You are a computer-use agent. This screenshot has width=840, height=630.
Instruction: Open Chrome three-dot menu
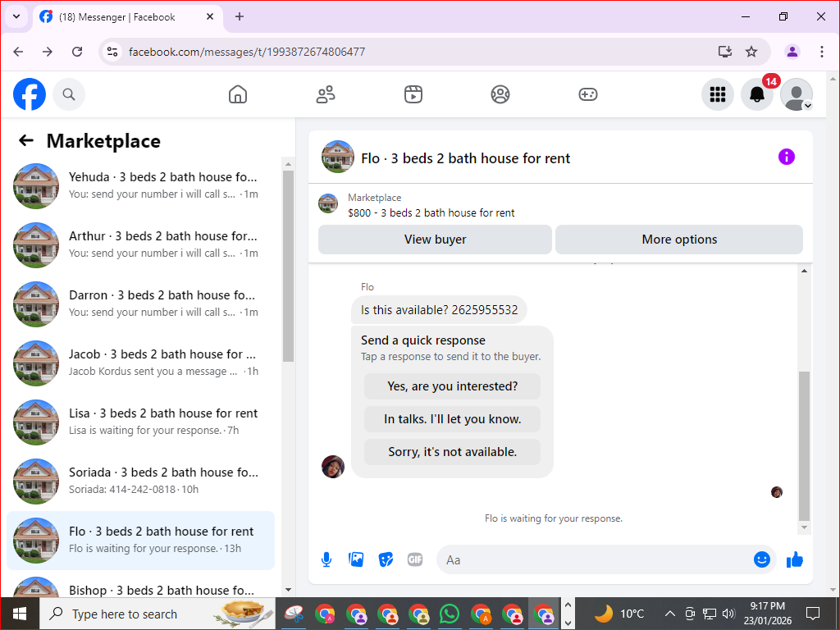coord(822,52)
